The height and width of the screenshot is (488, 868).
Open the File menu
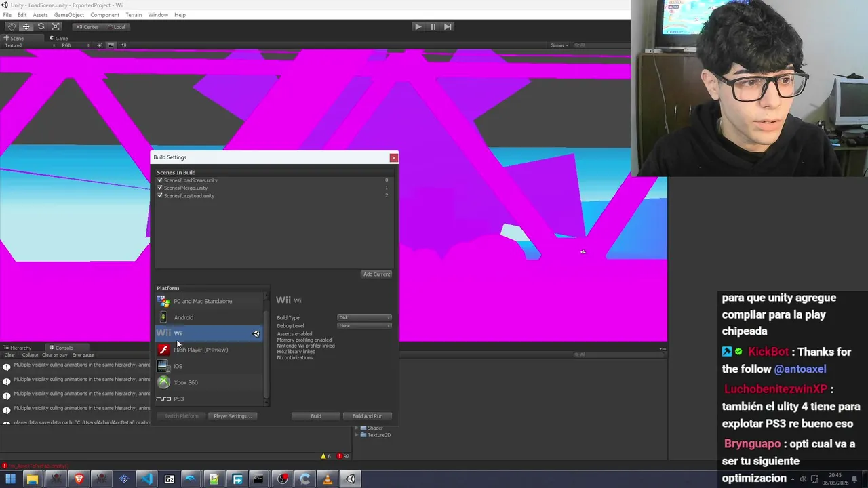click(7, 15)
